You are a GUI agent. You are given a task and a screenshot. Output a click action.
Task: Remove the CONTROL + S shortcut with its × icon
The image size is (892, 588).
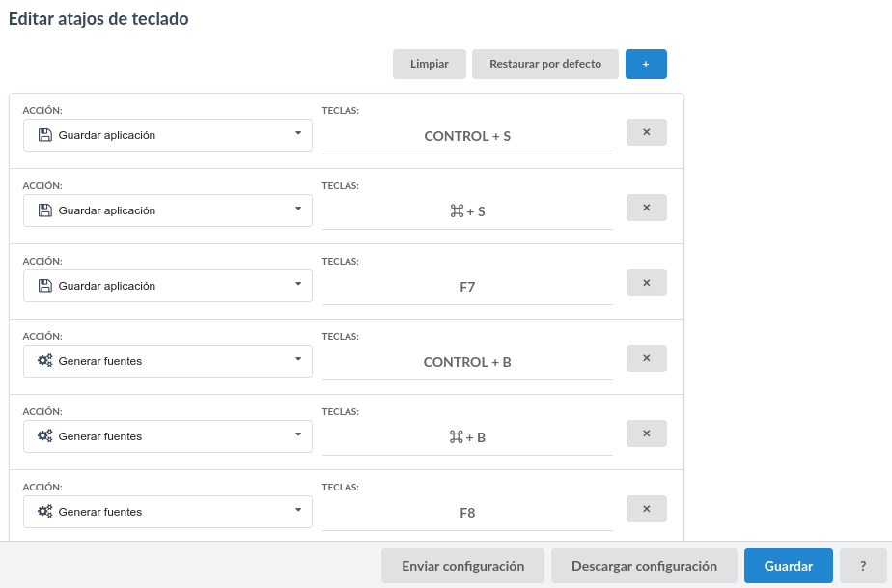pos(646,132)
